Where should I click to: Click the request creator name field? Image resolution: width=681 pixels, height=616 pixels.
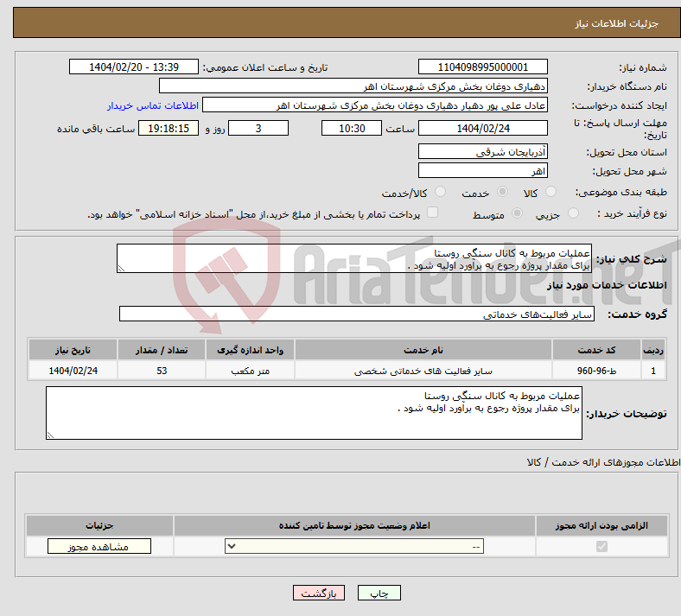pyautogui.click(x=375, y=105)
